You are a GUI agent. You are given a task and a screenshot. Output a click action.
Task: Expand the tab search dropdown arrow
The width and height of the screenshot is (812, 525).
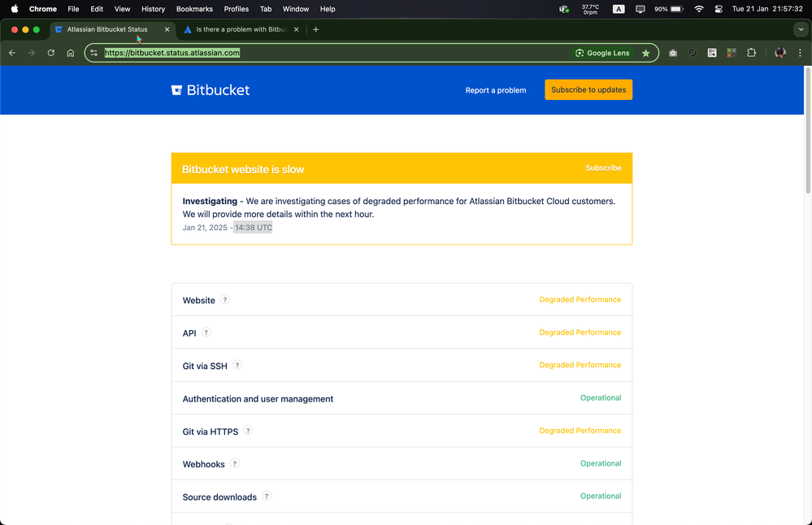point(801,29)
